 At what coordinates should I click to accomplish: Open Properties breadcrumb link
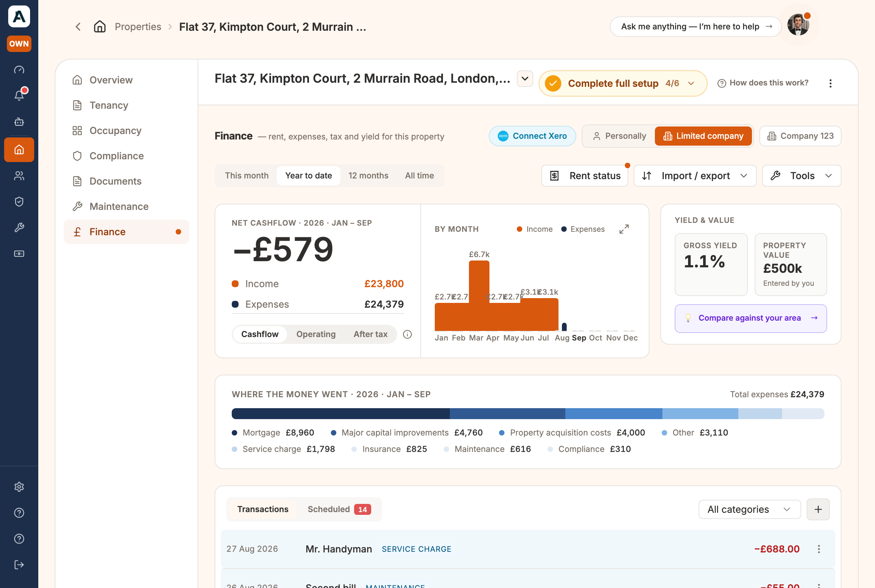click(x=138, y=27)
